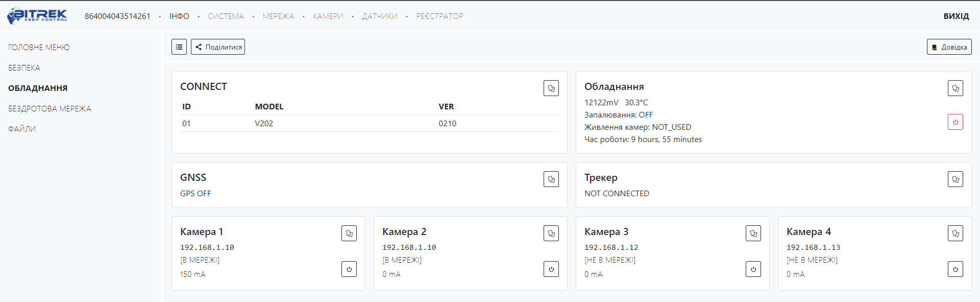Click the copy icon in Камера 3 card

(753, 234)
